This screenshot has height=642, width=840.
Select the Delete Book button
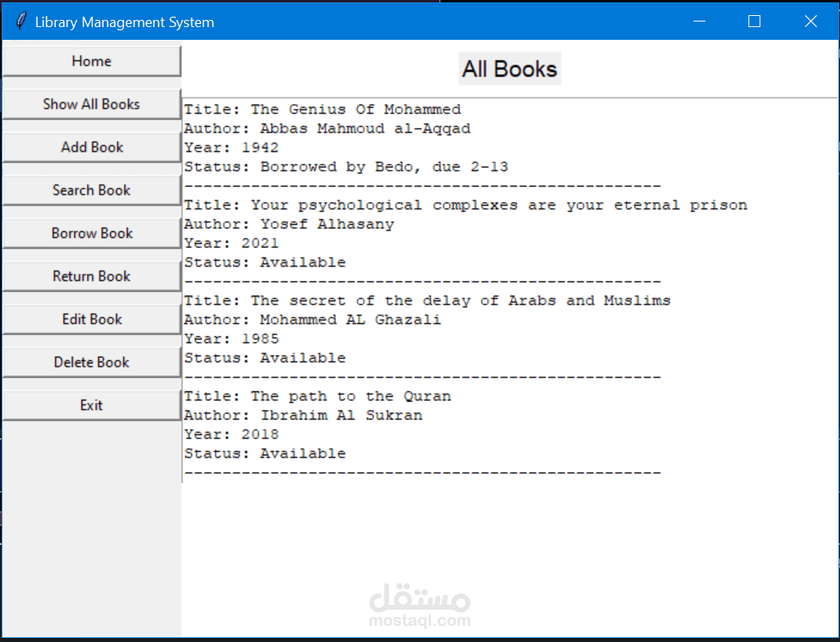(92, 362)
